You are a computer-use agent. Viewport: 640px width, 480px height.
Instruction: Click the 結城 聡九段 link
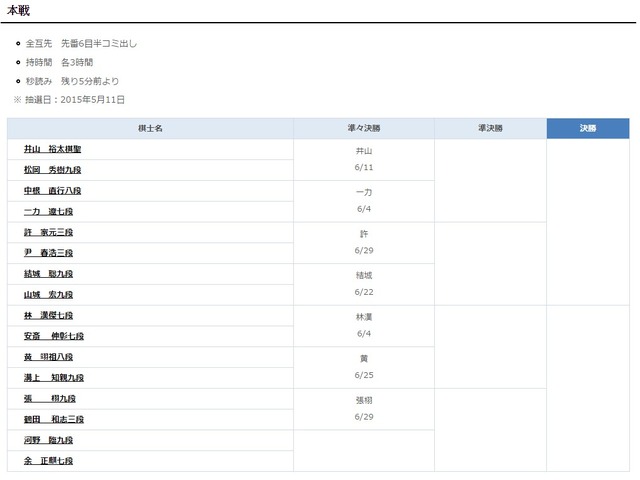49,274
